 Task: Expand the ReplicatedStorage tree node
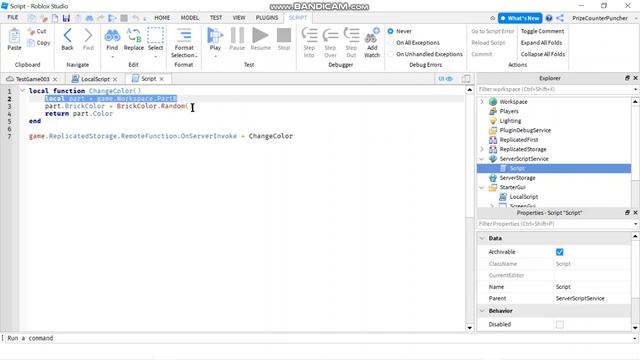point(482,149)
